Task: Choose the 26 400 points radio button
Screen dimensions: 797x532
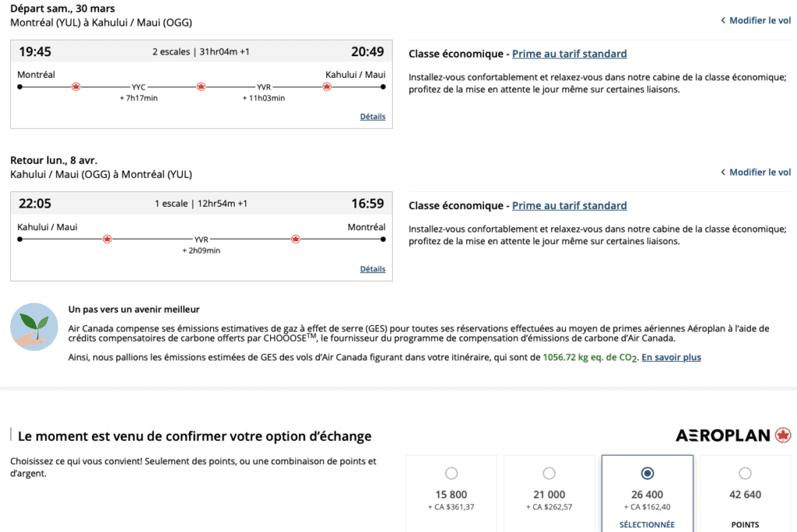Action: pos(647,474)
